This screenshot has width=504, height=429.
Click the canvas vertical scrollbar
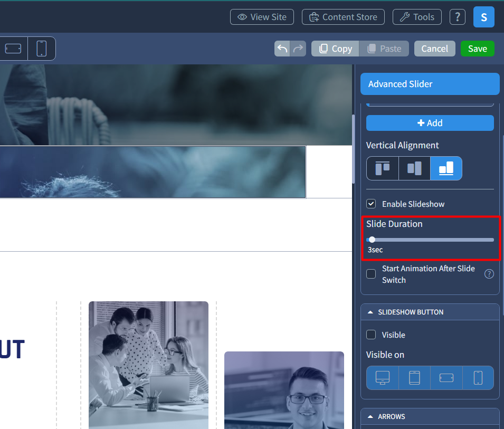coord(353,149)
